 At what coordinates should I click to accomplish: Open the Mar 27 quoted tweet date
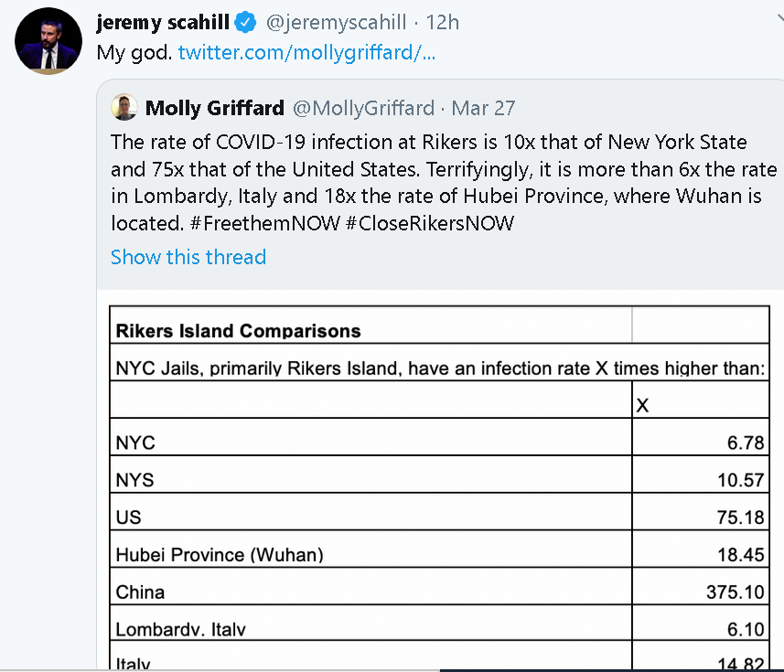point(483,108)
